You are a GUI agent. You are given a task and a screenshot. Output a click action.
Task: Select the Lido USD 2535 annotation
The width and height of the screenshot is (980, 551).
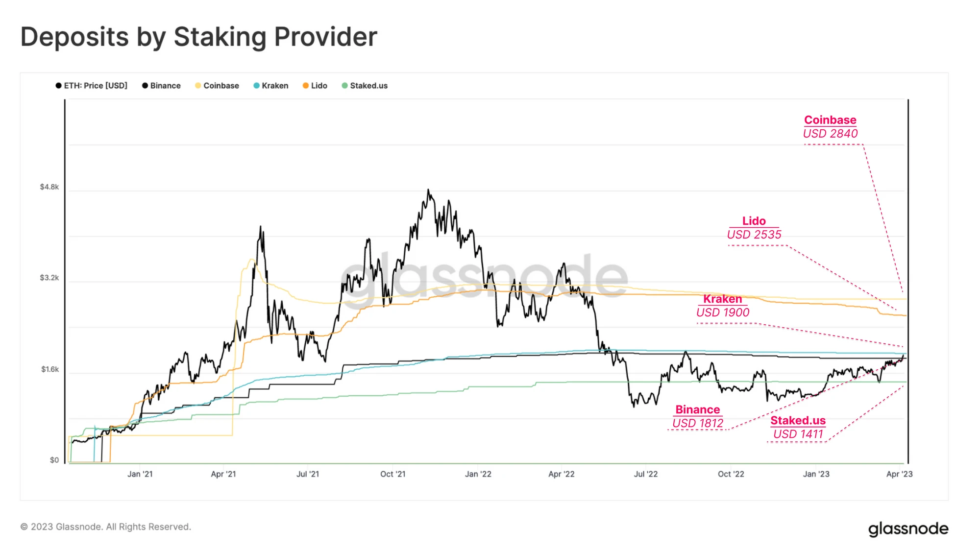754,228
